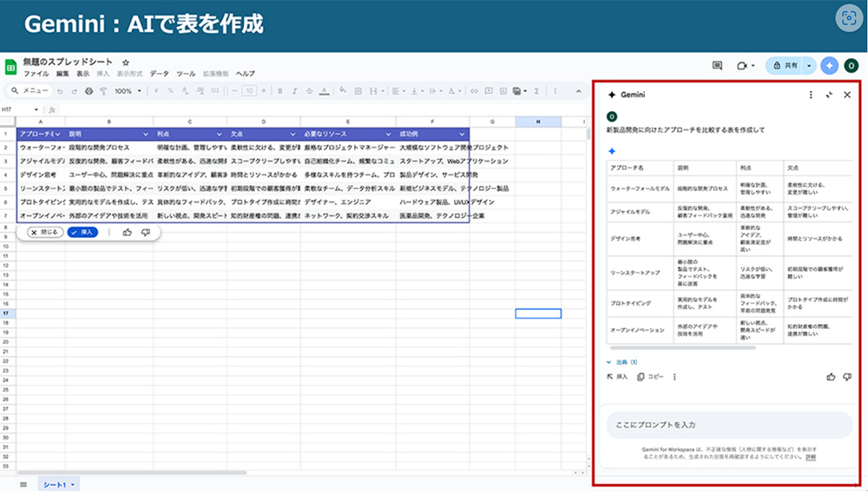Viewport: 868px width, 495px height.
Task: Insert chart from toolbar
Action: [x=503, y=91]
